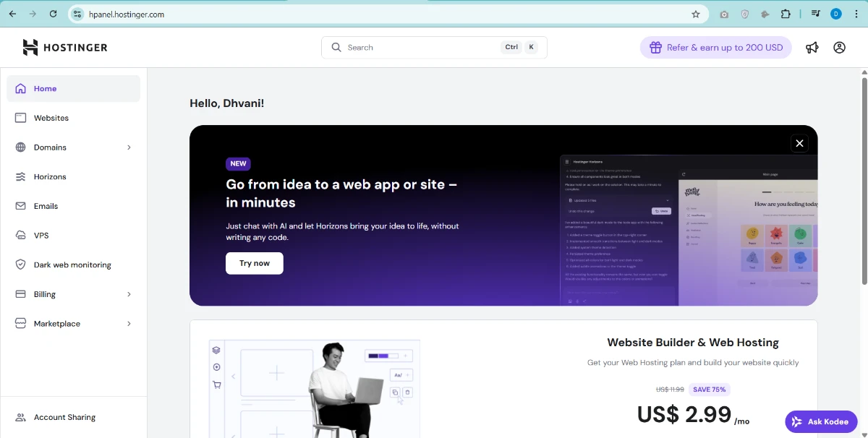Click the Horizons app preview image
This screenshot has height=438, width=868.
tap(689, 230)
